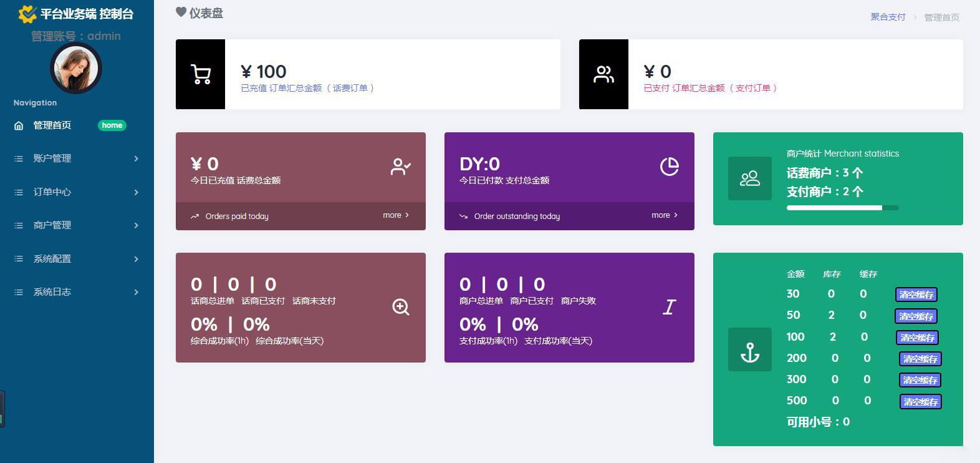Click the user-check icon on 话费总金额 card

[x=400, y=167]
